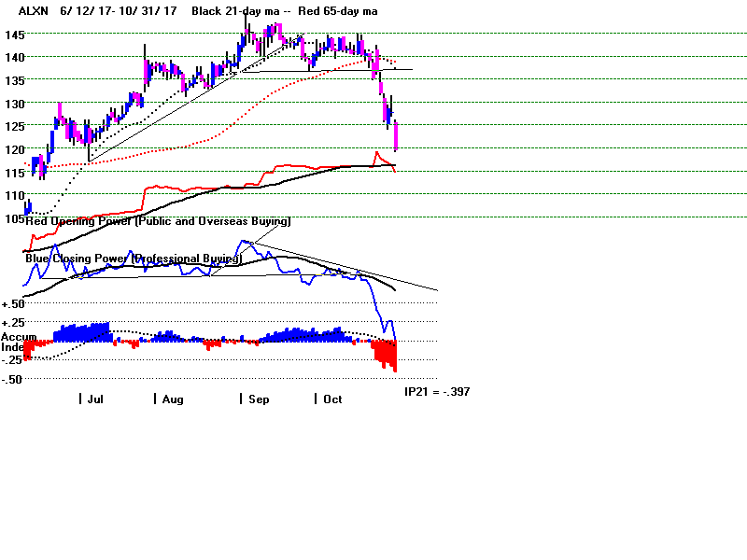Screen dimensions: 747x560
Task: Click the 120 price axis label
Action: pyautogui.click(x=13, y=149)
